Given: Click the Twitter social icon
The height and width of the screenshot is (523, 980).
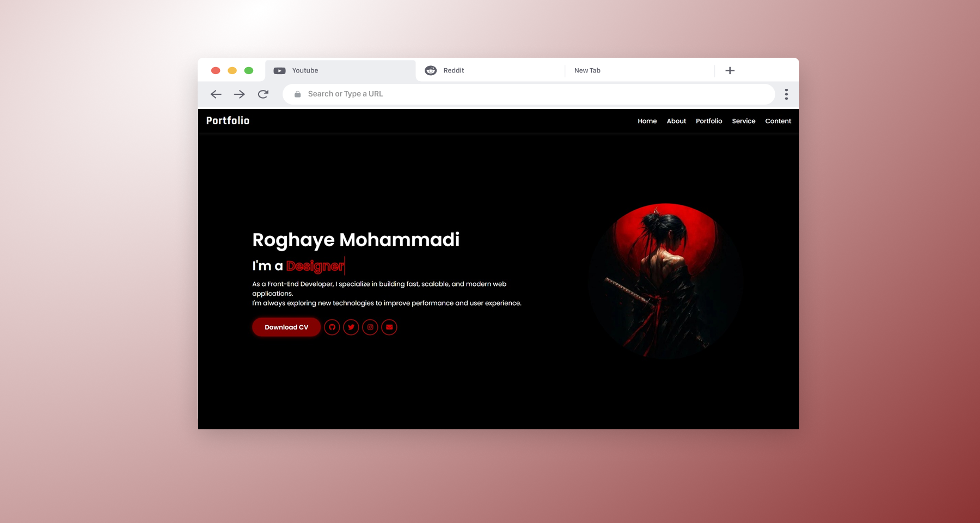Looking at the screenshot, I should (x=351, y=327).
